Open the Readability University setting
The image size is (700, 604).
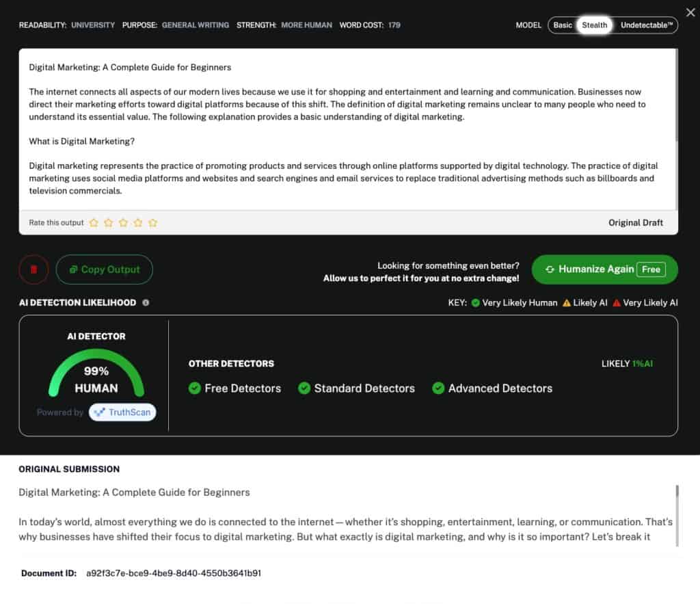(x=93, y=25)
